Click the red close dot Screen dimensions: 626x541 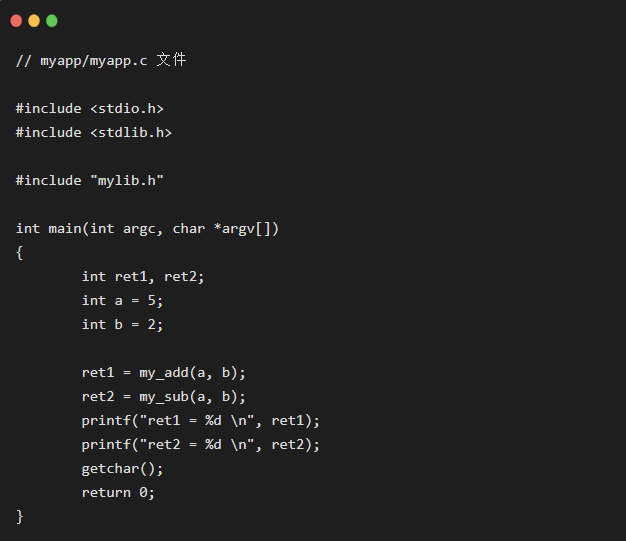(x=16, y=21)
